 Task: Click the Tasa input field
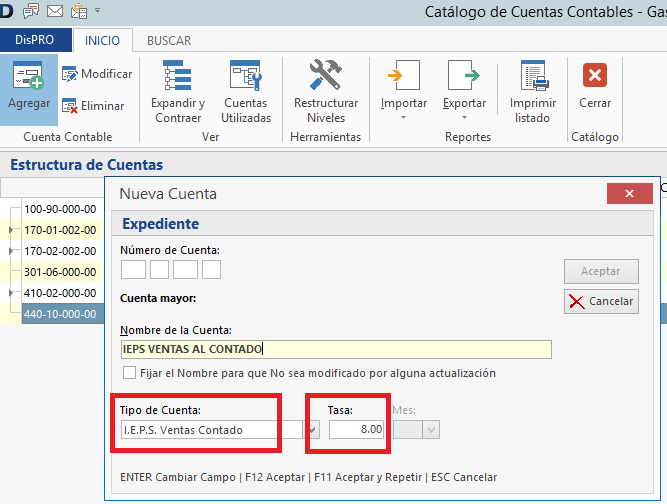(x=357, y=430)
